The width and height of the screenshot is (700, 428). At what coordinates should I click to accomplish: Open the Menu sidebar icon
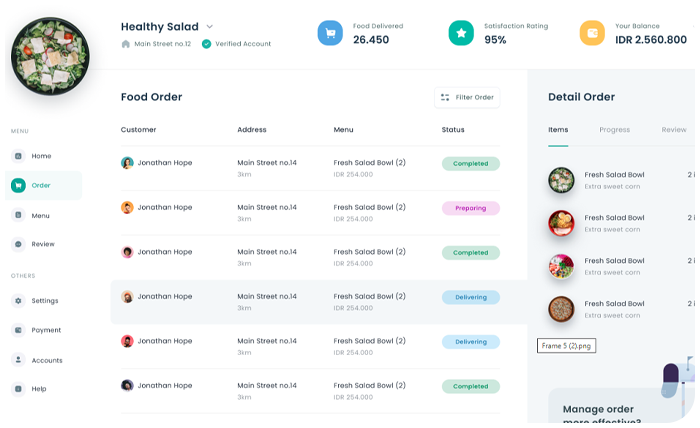(x=18, y=215)
